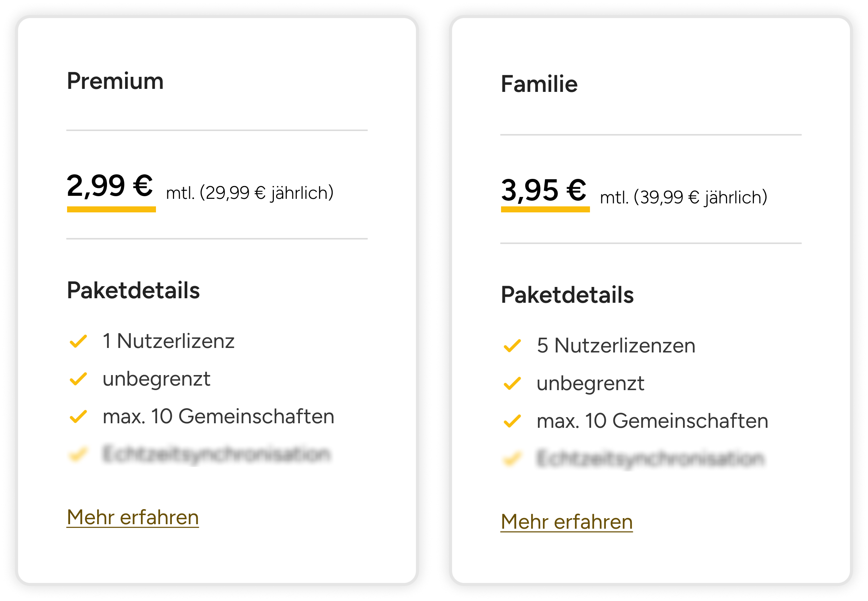868x601 pixels.
Task: Select the Familie plan title
Action: click(539, 84)
